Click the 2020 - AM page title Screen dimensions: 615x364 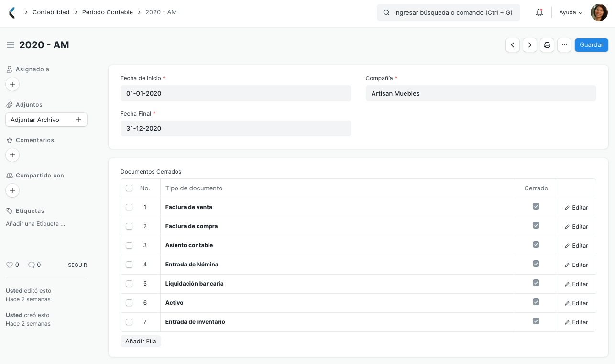(x=44, y=45)
